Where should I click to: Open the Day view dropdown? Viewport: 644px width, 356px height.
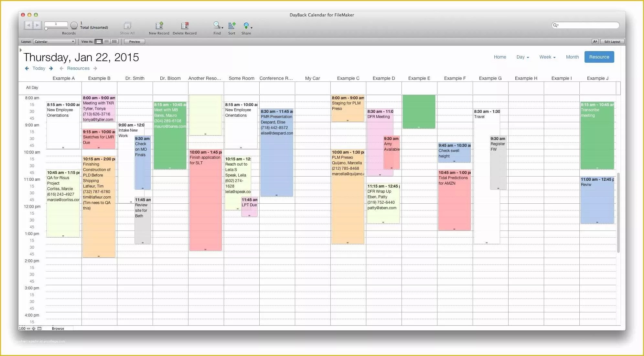(523, 57)
